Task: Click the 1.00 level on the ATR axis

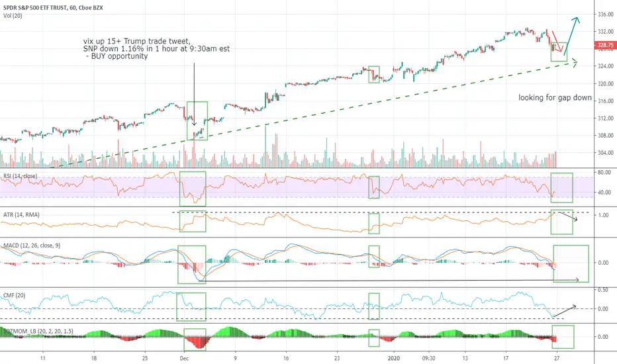Action: [603, 215]
